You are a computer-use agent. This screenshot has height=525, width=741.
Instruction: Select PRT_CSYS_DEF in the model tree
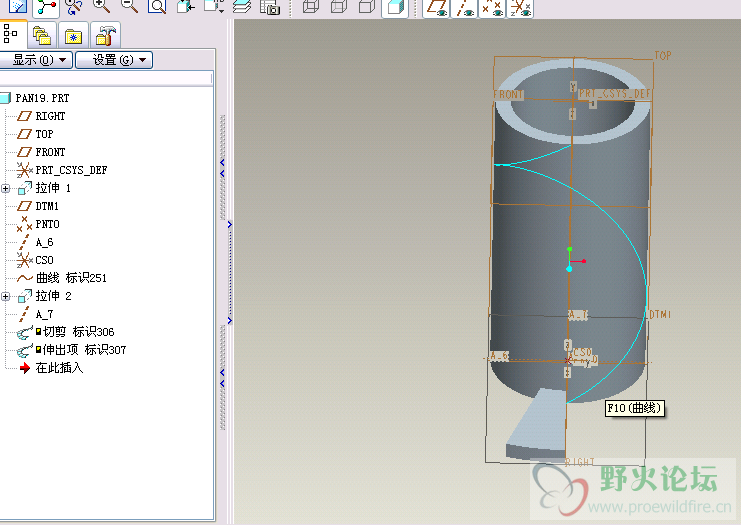[x=71, y=170]
